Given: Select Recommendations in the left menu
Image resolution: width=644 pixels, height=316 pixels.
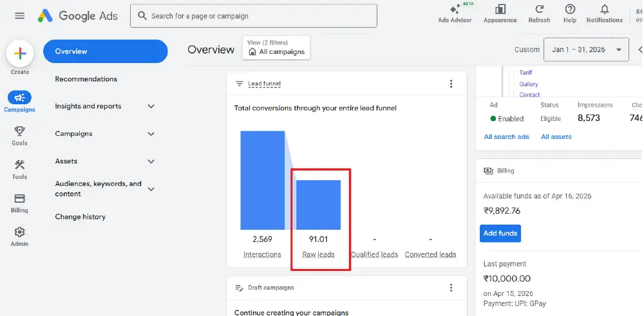Looking at the screenshot, I should (86, 79).
